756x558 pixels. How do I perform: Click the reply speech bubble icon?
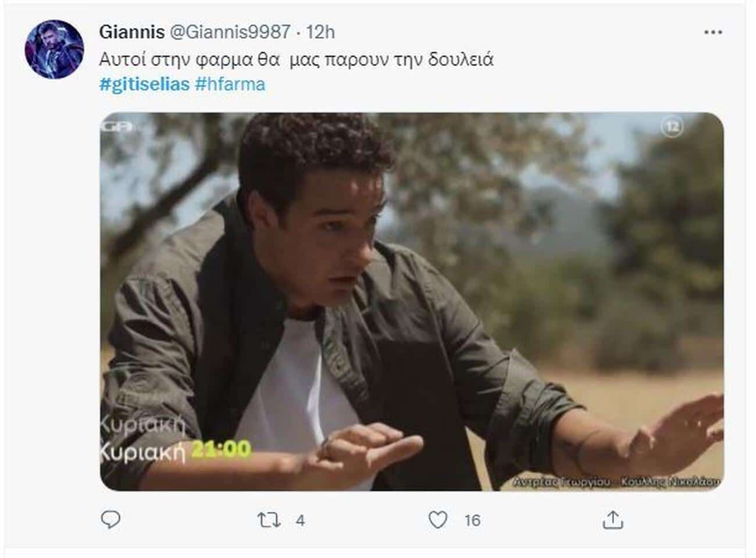coord(110,520)
